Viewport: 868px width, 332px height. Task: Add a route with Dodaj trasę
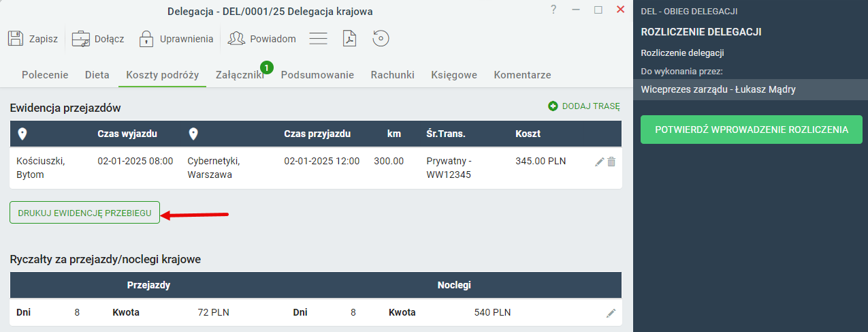[584, 106]
